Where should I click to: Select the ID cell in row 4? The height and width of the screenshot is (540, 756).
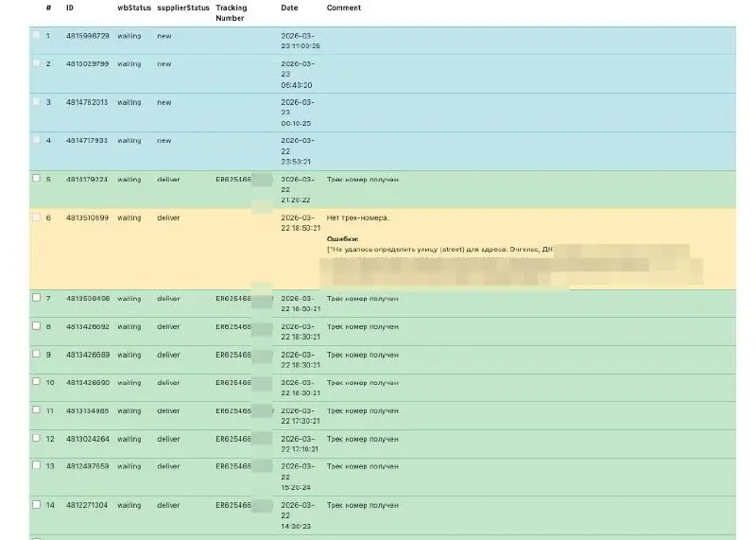coord(87,140)
